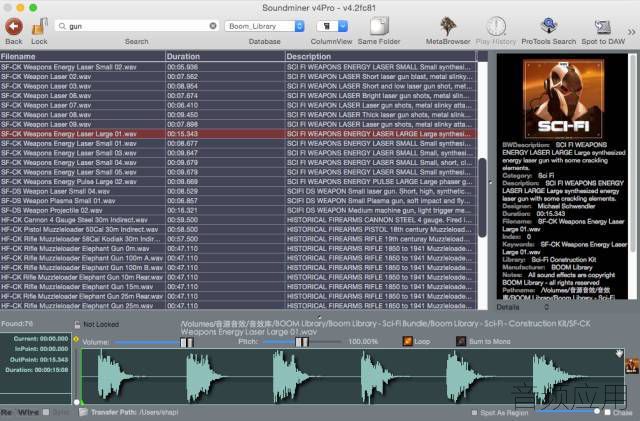
Task: Enable Sum to Mono toggle
Action: [x=461, y=341]
